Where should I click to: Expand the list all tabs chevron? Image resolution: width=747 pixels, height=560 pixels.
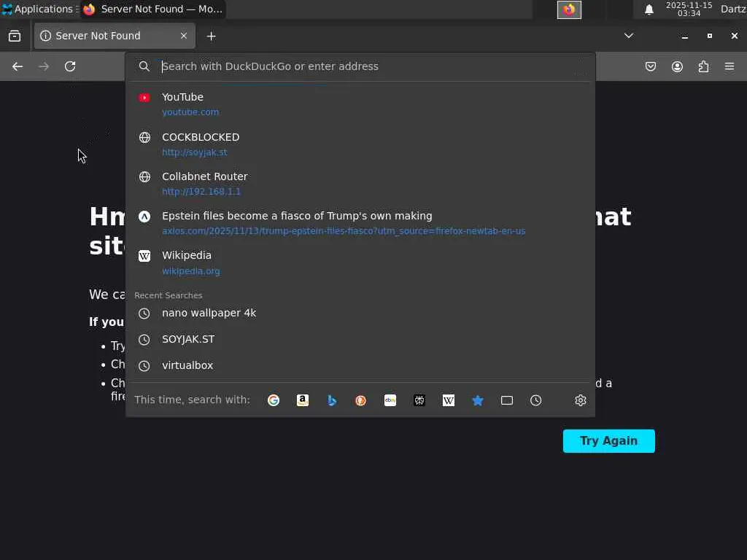pos(629,36)
